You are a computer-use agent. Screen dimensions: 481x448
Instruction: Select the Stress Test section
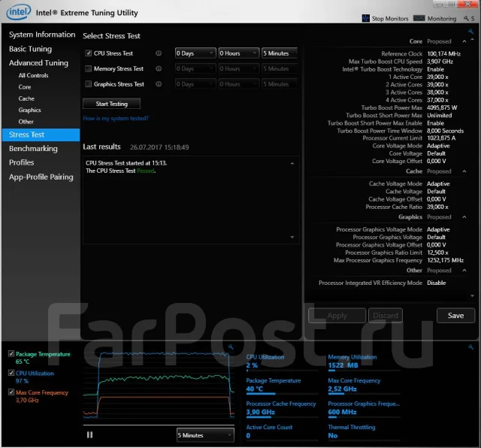click(41, 135)
